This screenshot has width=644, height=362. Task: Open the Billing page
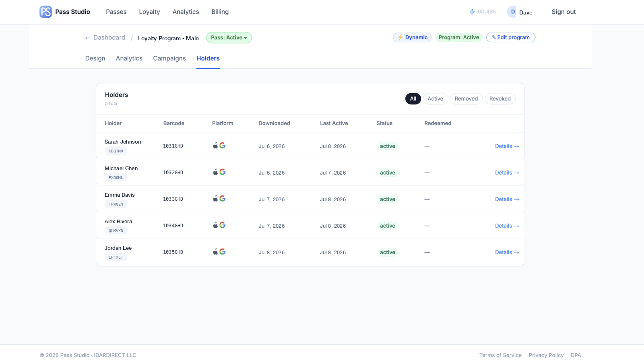tap(220, 12)
